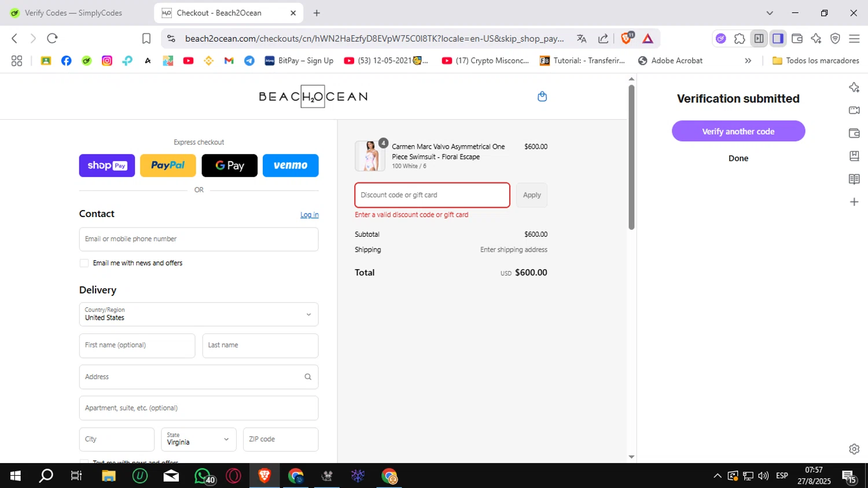The height and width of the screenshot is (488, 868).
Task: Open a new browser tab
Action: (317, 13)
